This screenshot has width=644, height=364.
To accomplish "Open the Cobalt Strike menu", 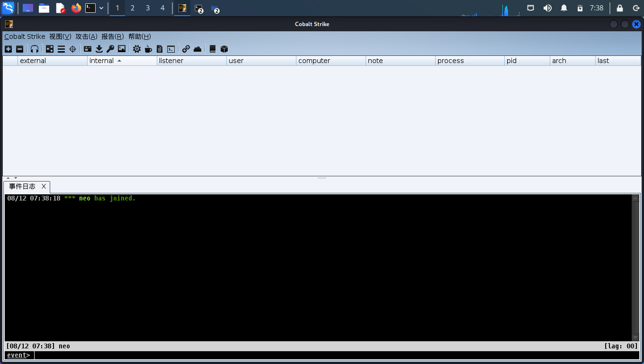I will point(25,36).
